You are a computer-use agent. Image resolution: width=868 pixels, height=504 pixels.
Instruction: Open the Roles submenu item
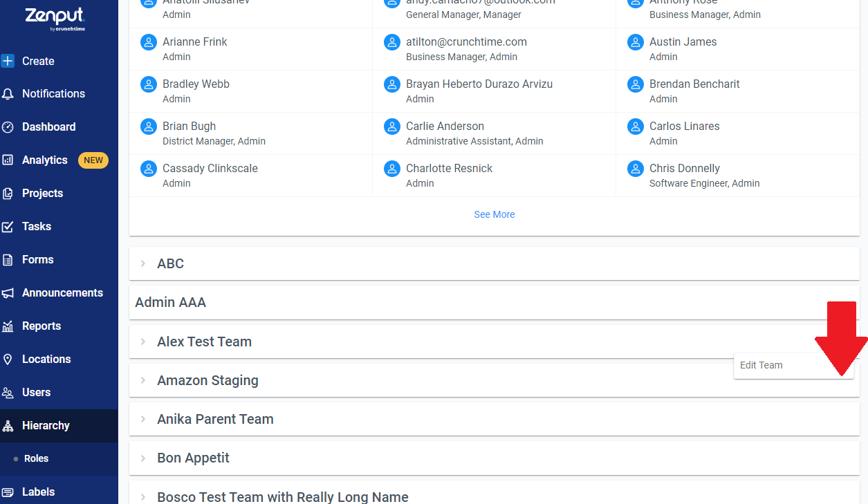(36, 458)
